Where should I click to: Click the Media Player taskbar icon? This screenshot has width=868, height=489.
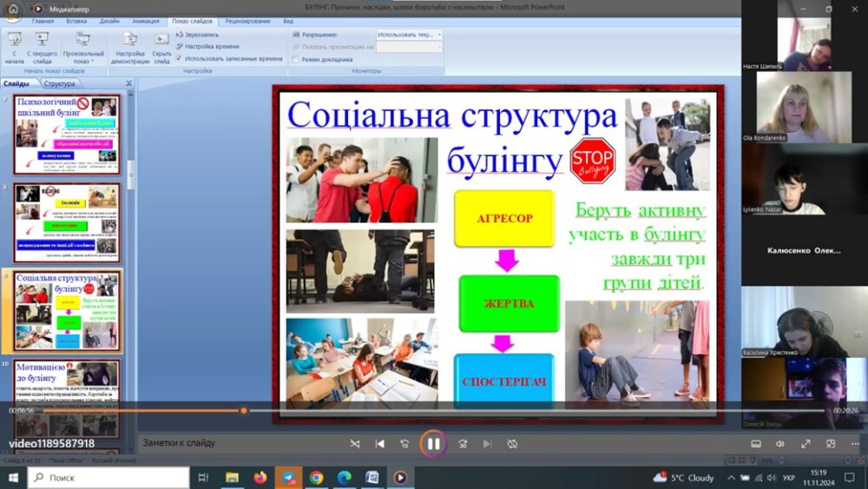(400, 478)
